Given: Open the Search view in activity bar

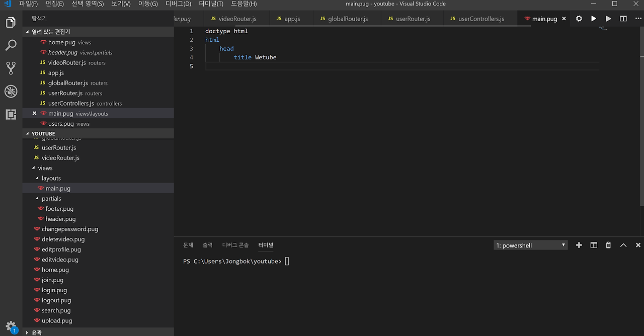Looking at the screenshot, I should pyautogui.click(x=11, y=45).
